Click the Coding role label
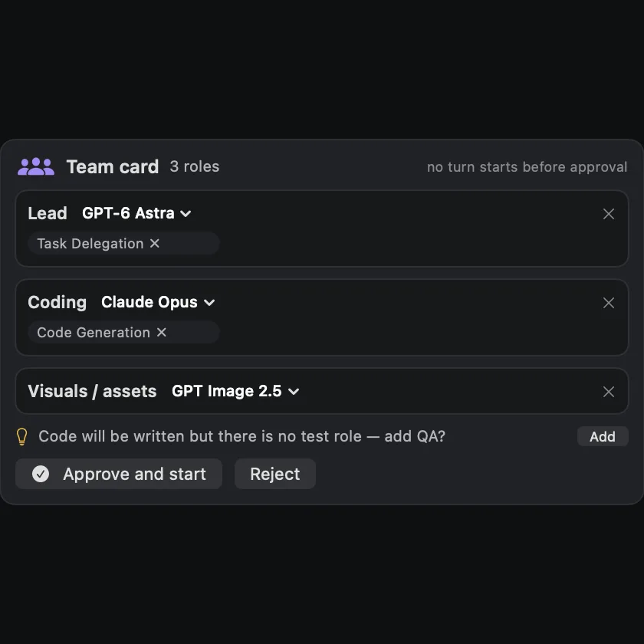The height and width of the screenshot is (644, 644). point(57,302)
